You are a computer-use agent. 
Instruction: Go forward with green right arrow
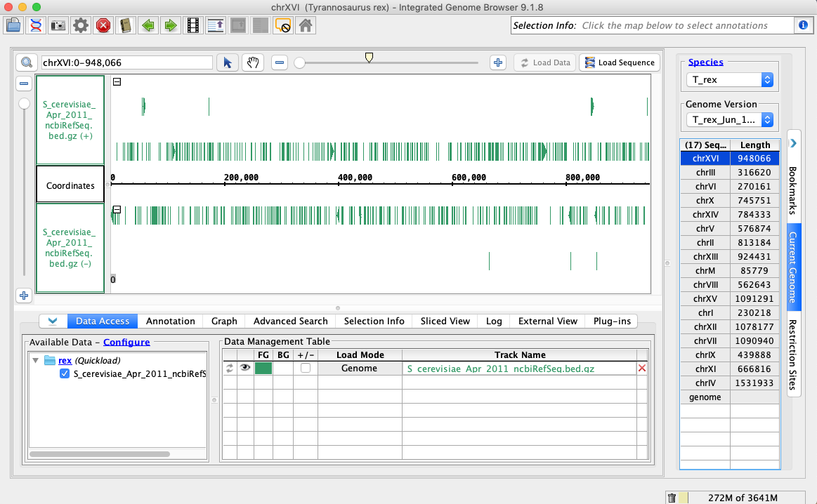(x=171, y=25)
